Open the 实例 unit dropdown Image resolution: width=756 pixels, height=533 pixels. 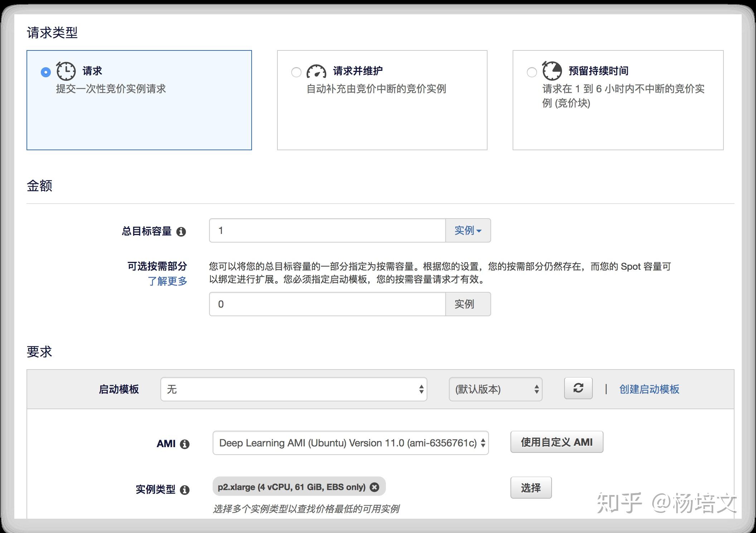tap(468, 230)
